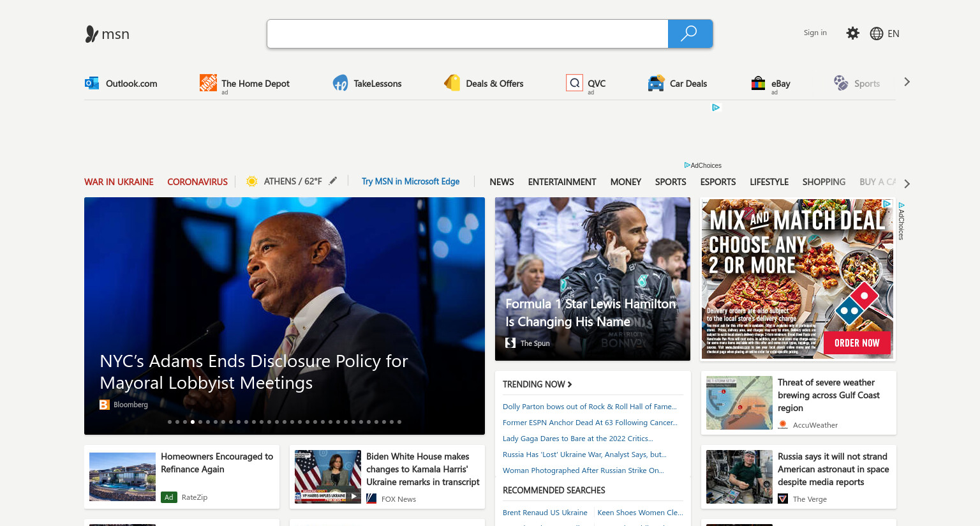Click the astronaut photo thumbnail
The image size is (980, 526).
click(x=739, y=477)
